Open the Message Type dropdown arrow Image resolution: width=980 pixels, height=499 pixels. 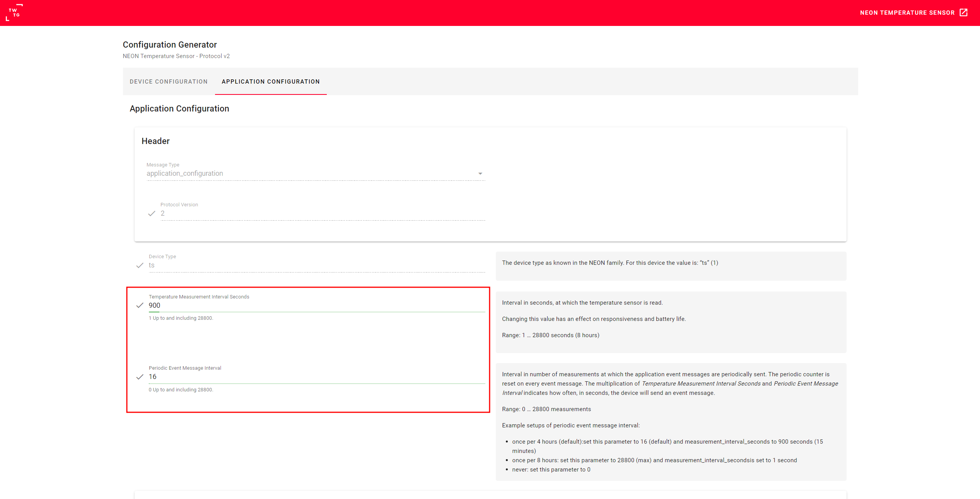480,174
